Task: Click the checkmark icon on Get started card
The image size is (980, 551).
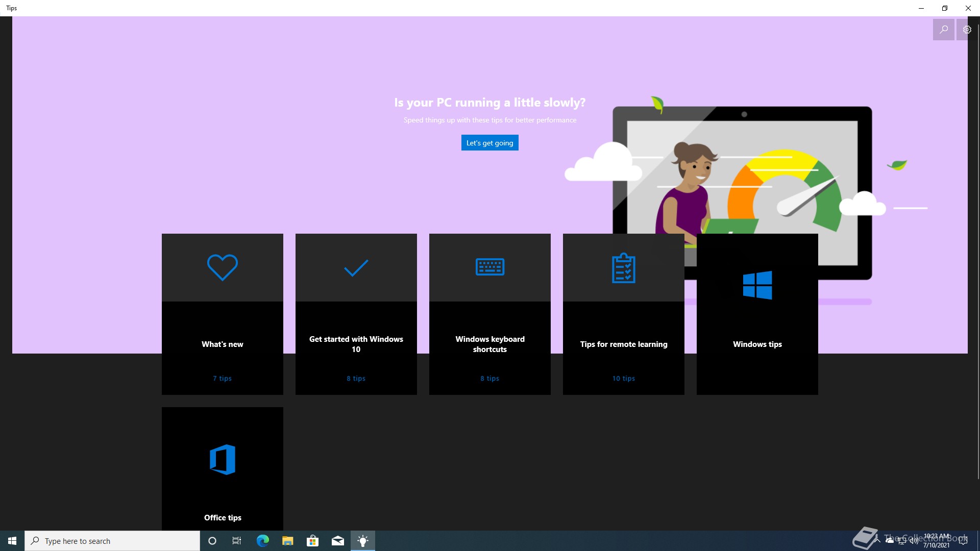Action: point(356,268)
